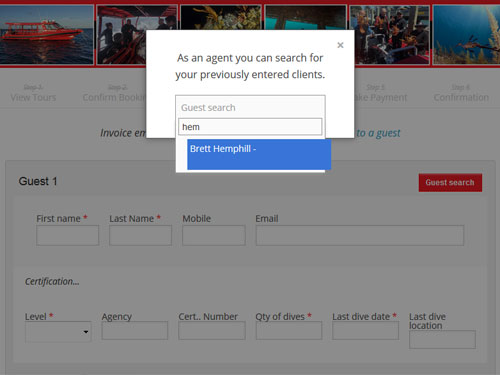
Task: Click into the Email field
Action: pyautogui.click(x=360, y=235)
